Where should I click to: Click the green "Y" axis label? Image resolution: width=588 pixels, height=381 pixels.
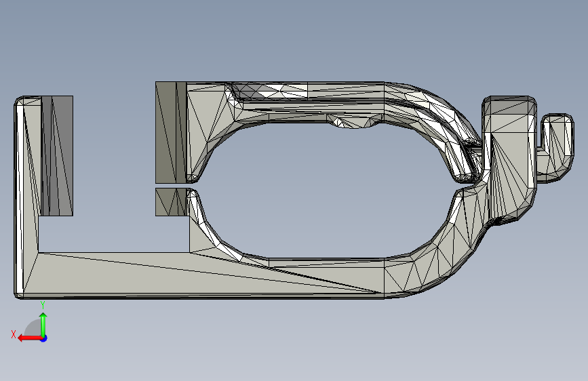pyautogui.click(x=43, y=305)
